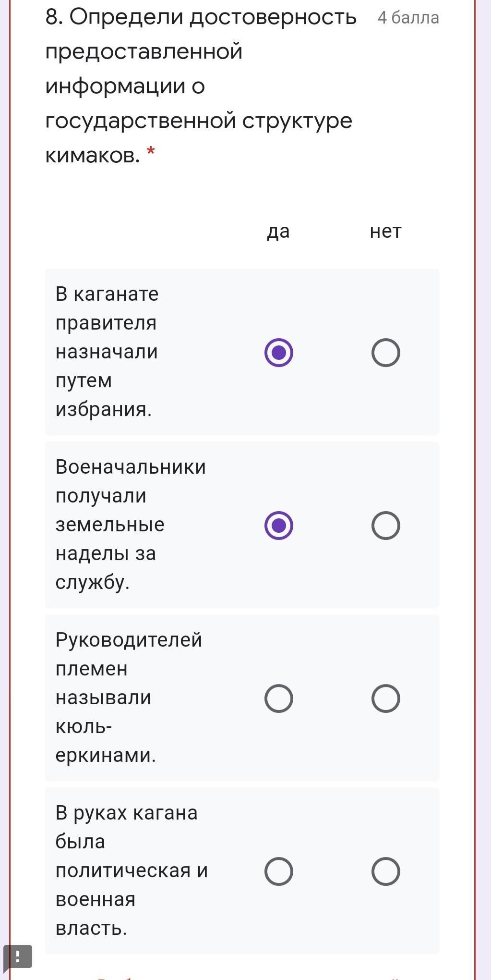Choose 'да' for Военачальники land allotments row

pyautogui.click(x=278, y=526)
